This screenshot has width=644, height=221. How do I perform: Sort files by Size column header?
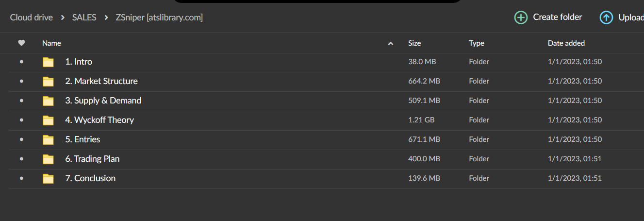click(x=414, y=43)
